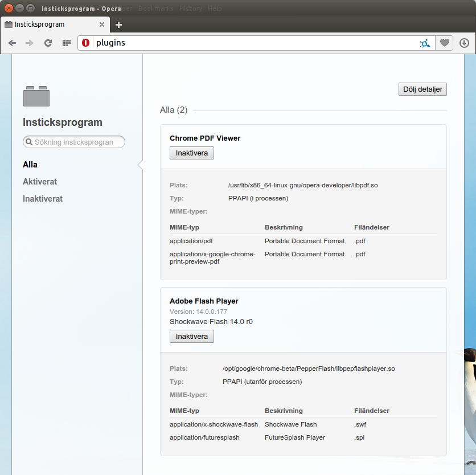Minimize the Opera window

point(20,8)
